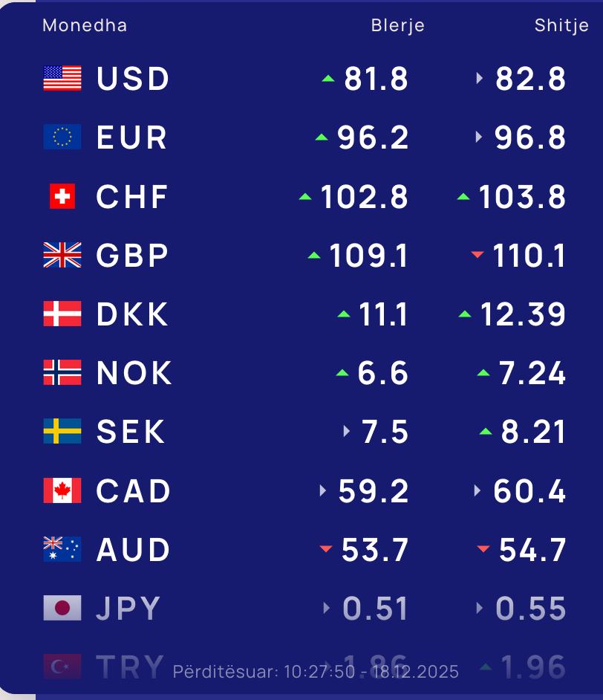Click the Monedha column header
This screenshot has width=603, height=700.
tap(85, 25)
